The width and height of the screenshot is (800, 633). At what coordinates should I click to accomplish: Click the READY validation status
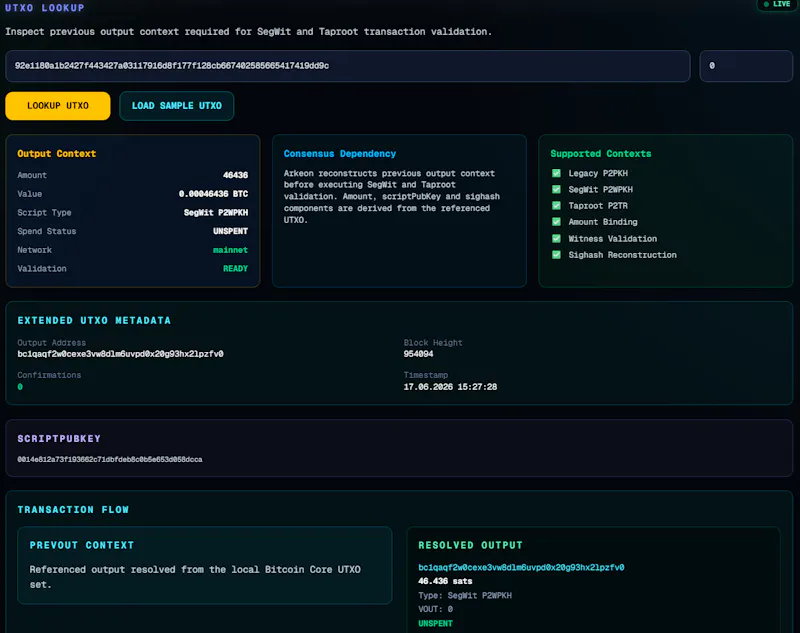[235, 268]
